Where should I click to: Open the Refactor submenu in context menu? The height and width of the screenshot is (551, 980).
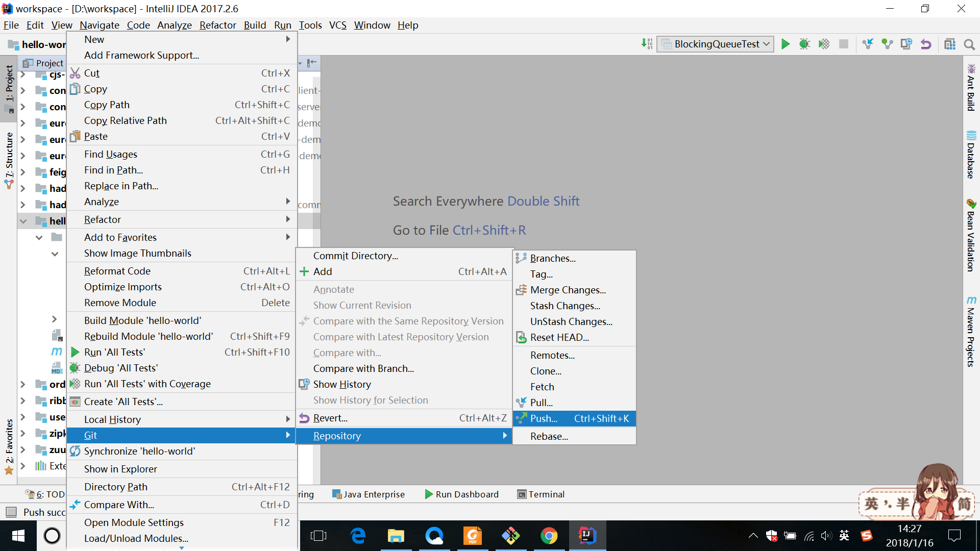coord(182,220)
